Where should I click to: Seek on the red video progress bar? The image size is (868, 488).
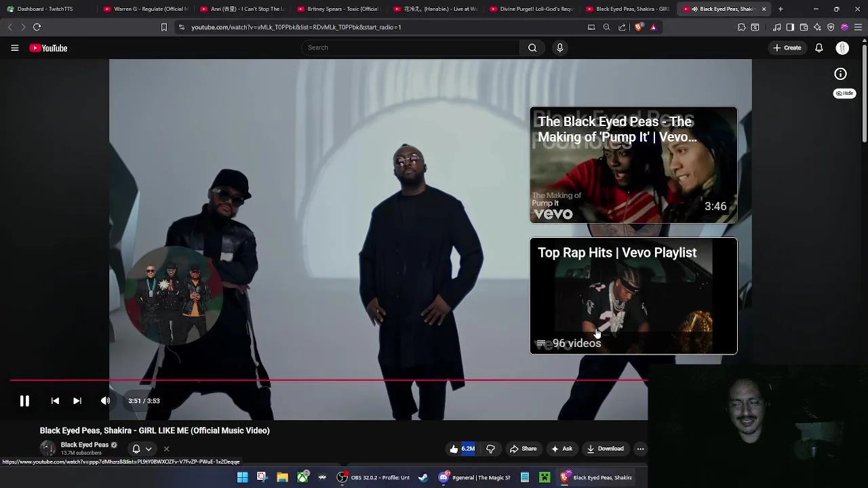point(329,380)
